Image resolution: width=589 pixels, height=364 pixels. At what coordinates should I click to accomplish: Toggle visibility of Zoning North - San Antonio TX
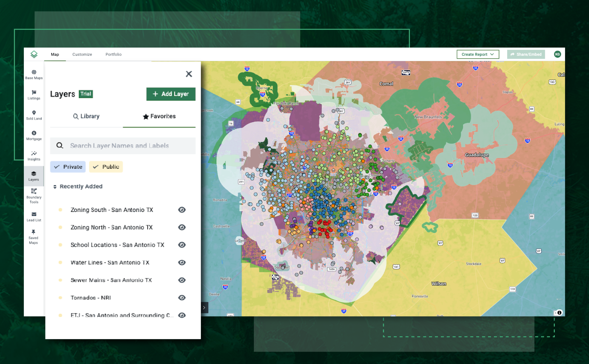coord(182,227)
